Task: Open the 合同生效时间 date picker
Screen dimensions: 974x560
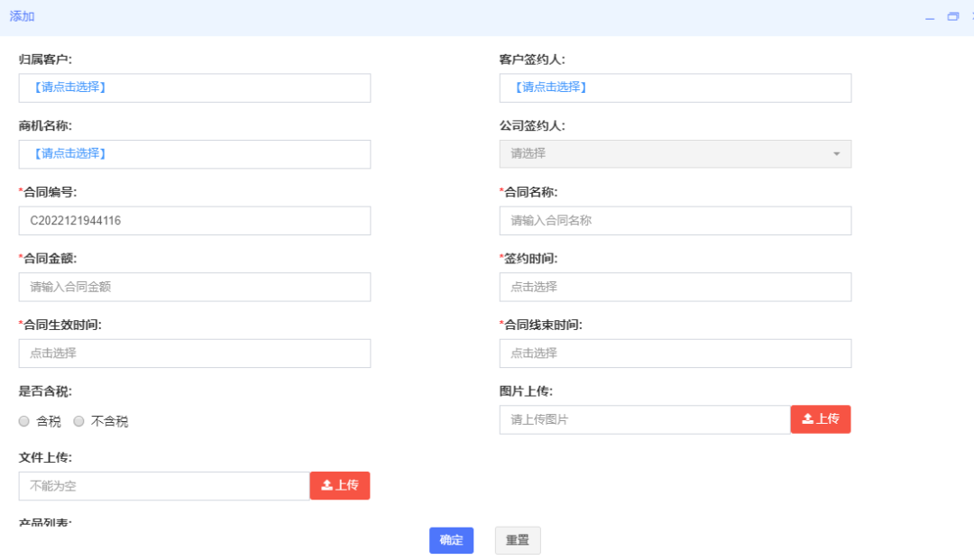Action: pos(194,353)
